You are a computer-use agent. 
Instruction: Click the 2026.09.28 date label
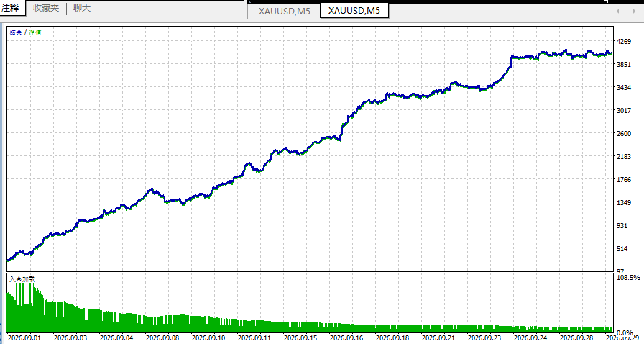pos(576,338)
